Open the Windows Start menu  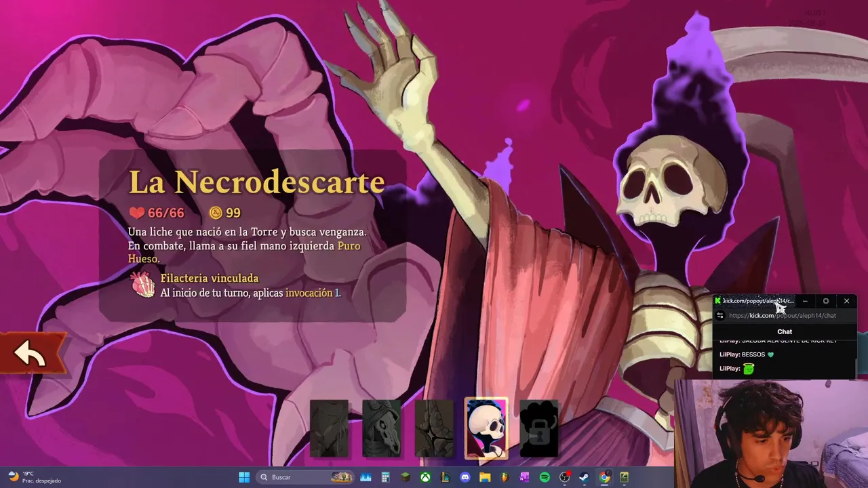pos(244,477)
